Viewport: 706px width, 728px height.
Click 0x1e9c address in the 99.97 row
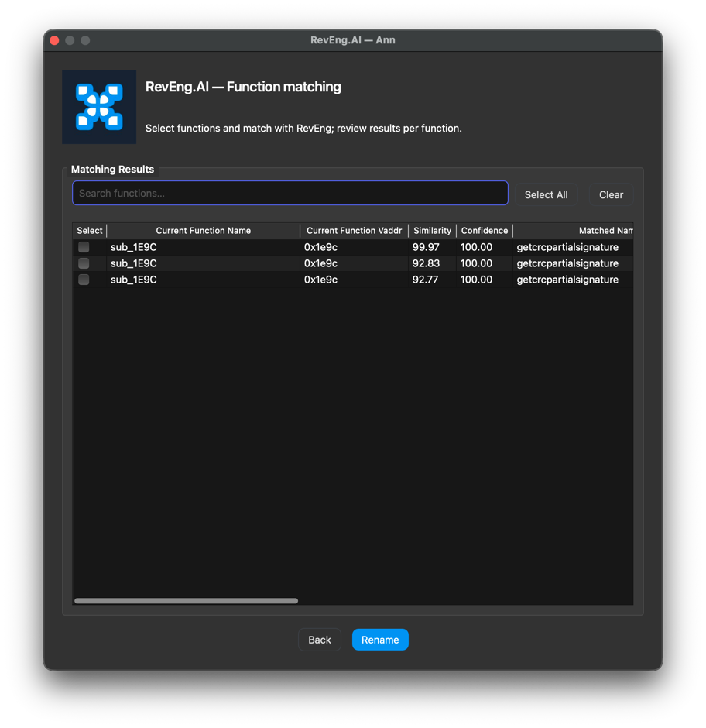320,247
